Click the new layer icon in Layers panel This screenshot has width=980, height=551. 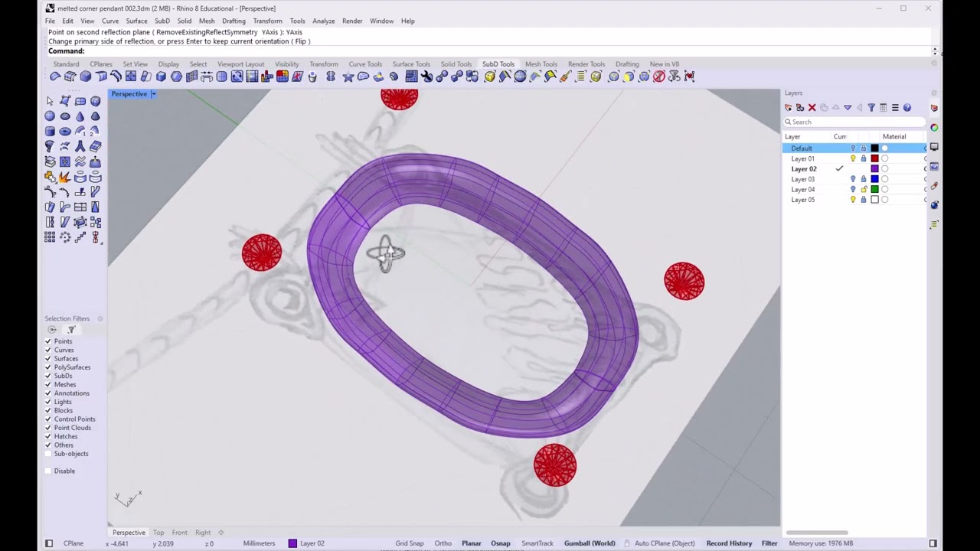(789, 107)
